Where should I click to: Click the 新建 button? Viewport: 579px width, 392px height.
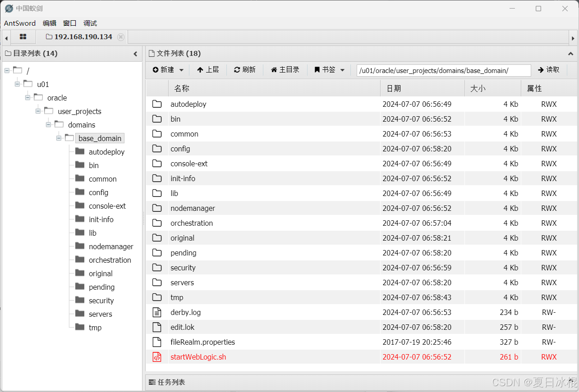163,70
